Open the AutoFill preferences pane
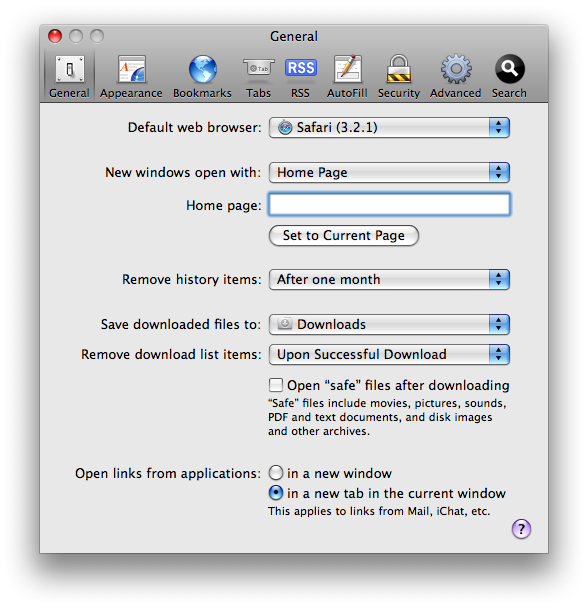 347,76
